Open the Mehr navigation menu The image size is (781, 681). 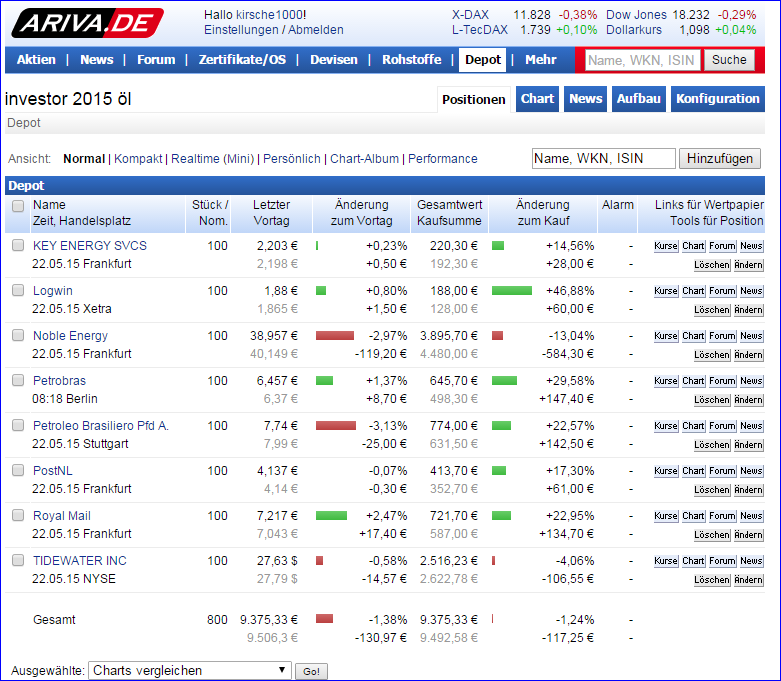(540, 60)
